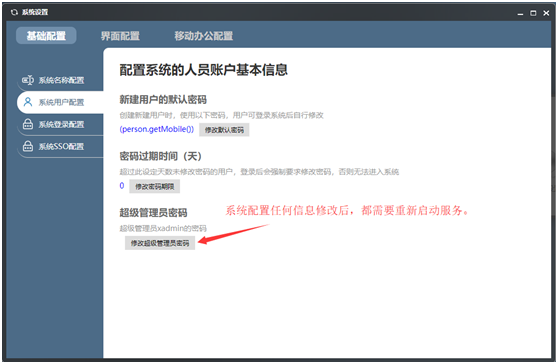Image resolution: width=558 pixels, height=364 pixels.
Task: Close the system settings window
Action: 546,13
